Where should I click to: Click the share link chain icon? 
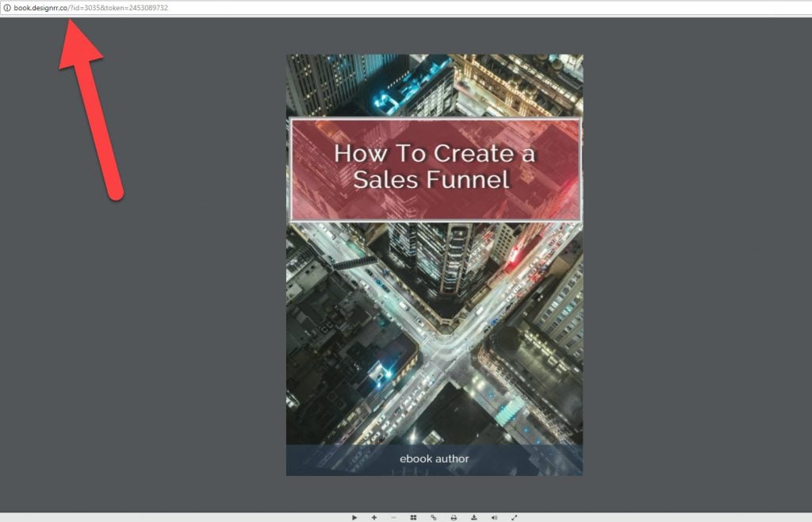[432, 516]
